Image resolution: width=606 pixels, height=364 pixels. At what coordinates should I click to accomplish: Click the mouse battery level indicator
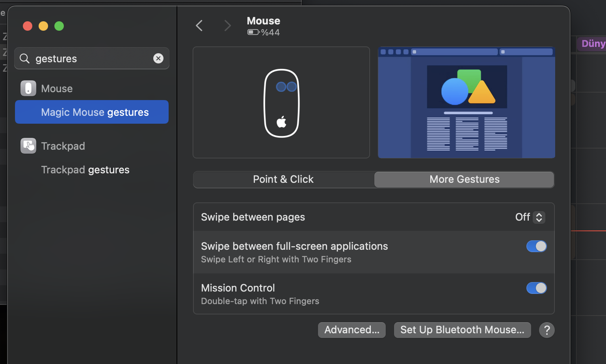[263, 32]
